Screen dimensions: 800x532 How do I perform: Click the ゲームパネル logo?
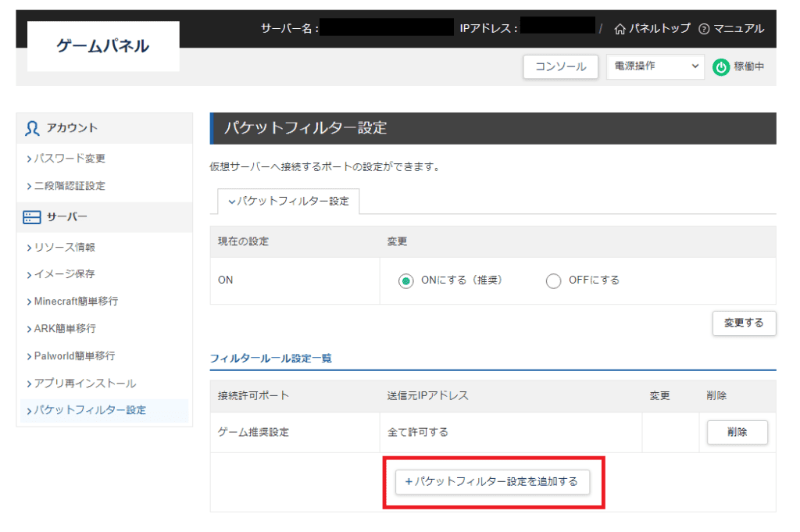[103, 46]
